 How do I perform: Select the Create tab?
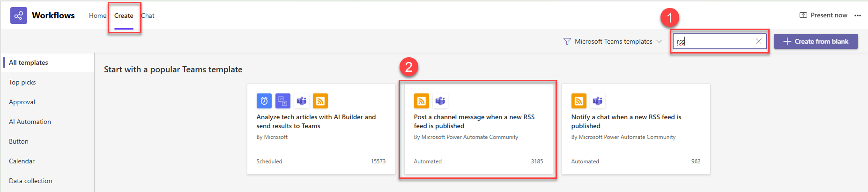(x=124, y=15)
